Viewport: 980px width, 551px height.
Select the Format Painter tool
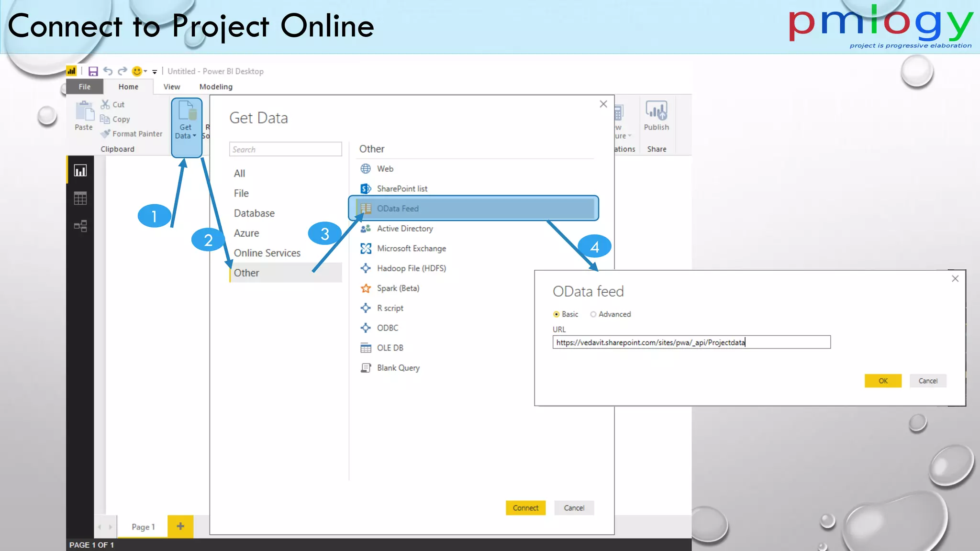click(x=132, y=134)
